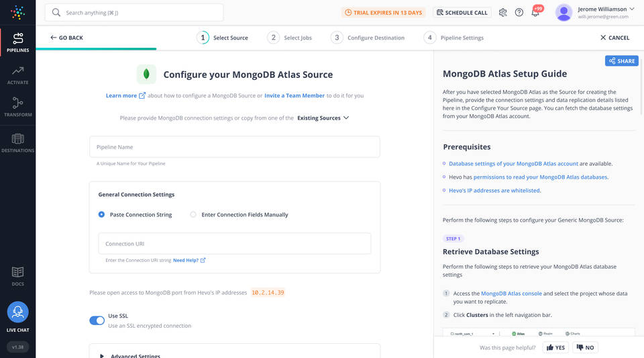This screenshot has width=644, height=358.
Task: Open the notifications bell
Action: click(x=535, y=12)
